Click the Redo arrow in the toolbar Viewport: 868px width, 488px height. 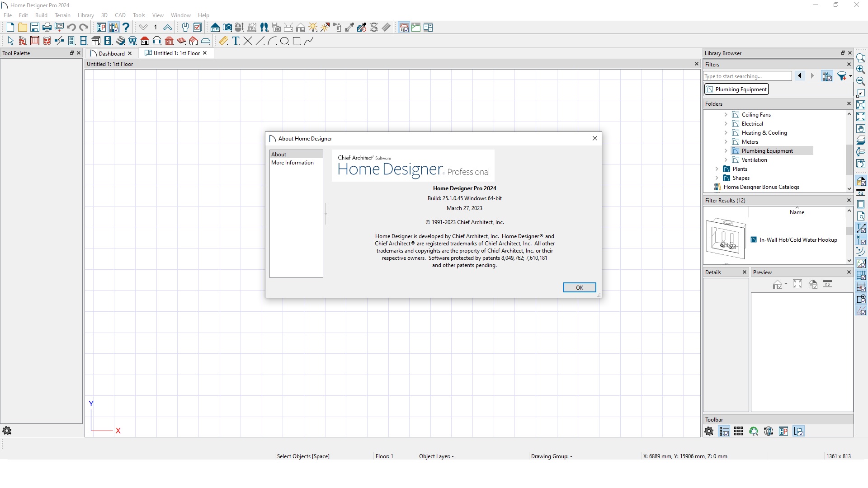click(83, 28)
